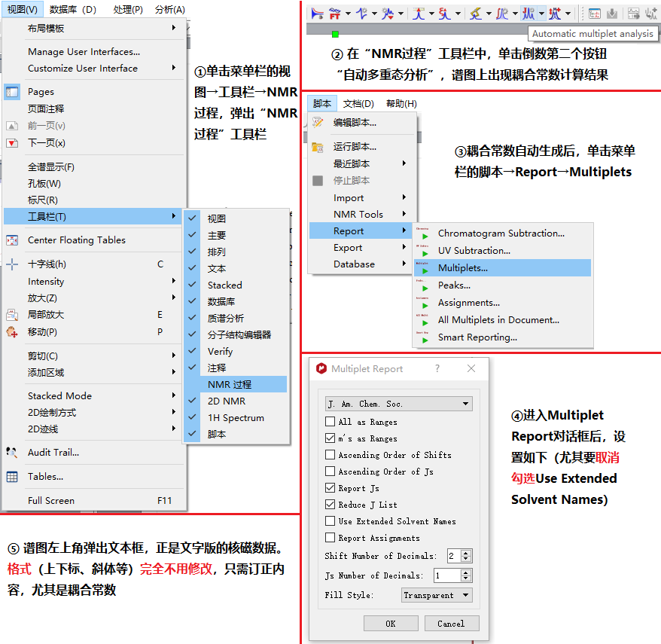Click the FT Fourier Transform icon

point(335,13)
